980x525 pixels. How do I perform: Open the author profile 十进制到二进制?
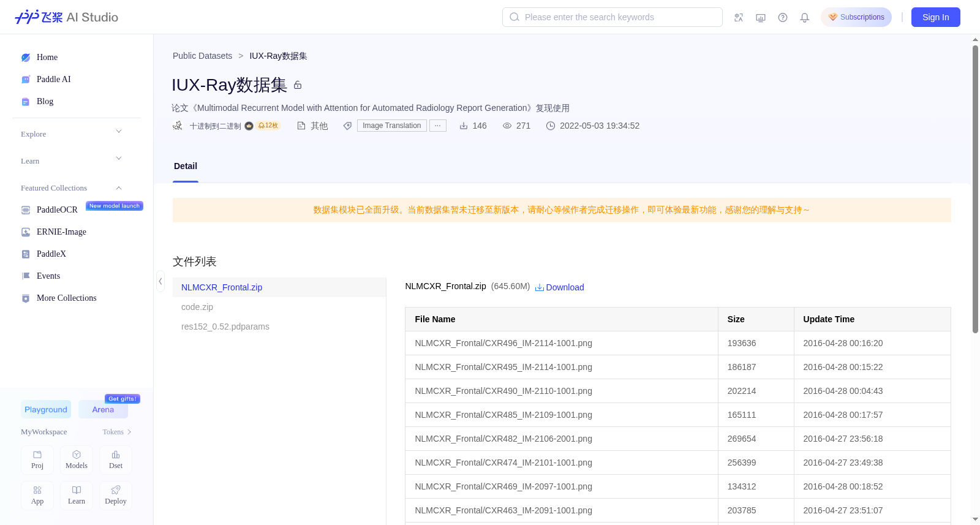click(216, 126)
